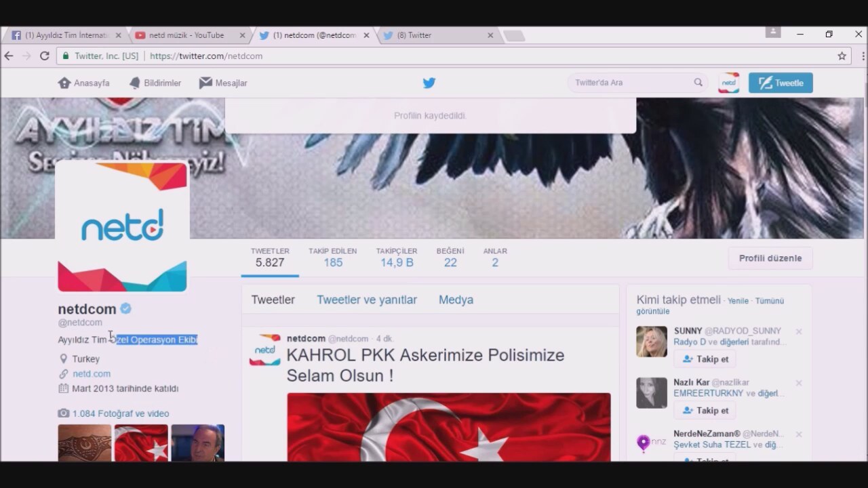The image size is (868, 488).
Task: Click the Yenile refresh suggestions link
Action: (x=738, y=301)
